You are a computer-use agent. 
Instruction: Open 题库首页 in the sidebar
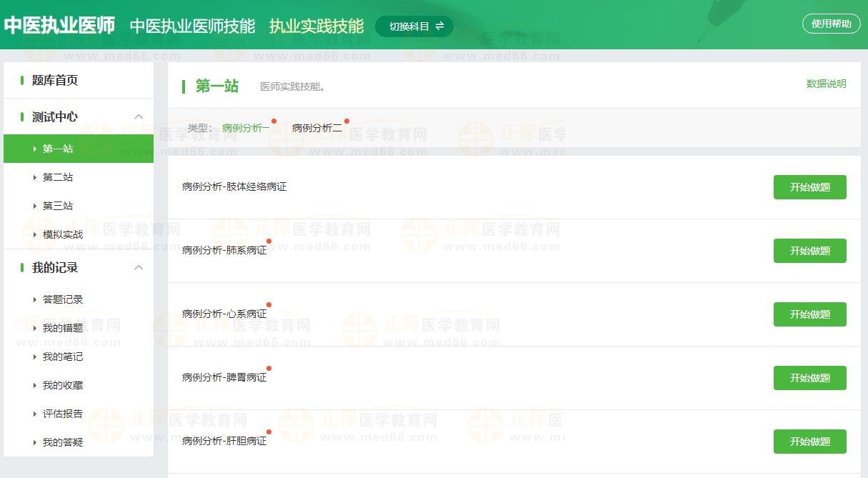(x=55, y=80)
